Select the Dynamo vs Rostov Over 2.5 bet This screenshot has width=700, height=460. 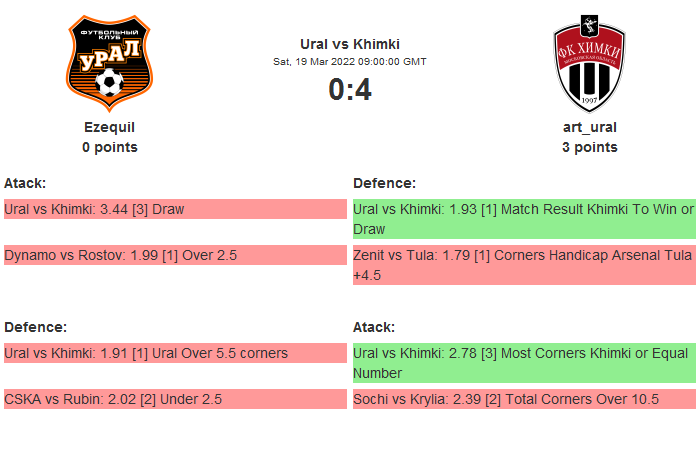[x=121, y=255]
